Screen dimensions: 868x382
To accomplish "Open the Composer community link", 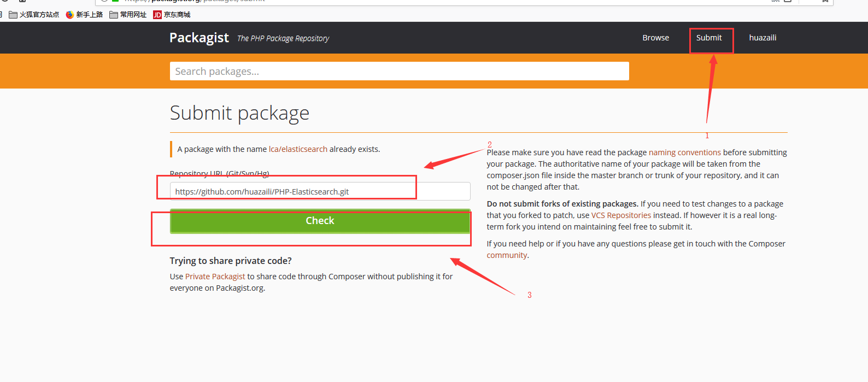I will [507, 255].
